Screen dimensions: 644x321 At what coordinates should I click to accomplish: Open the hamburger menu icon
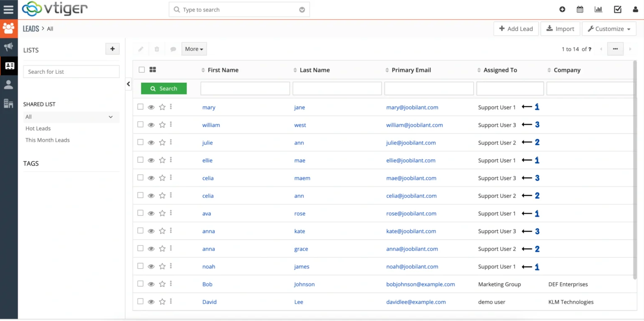pyautogui.click(x=9, y=9)
